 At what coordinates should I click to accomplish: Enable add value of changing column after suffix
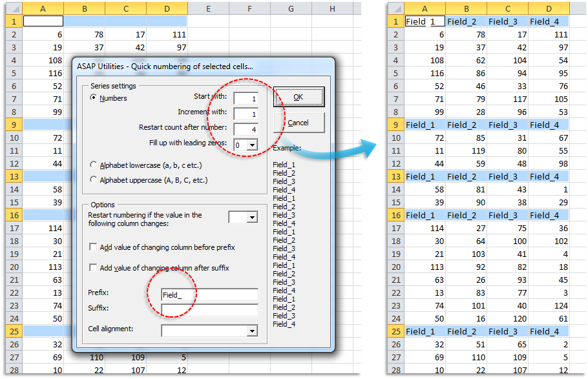coord(92,267)
